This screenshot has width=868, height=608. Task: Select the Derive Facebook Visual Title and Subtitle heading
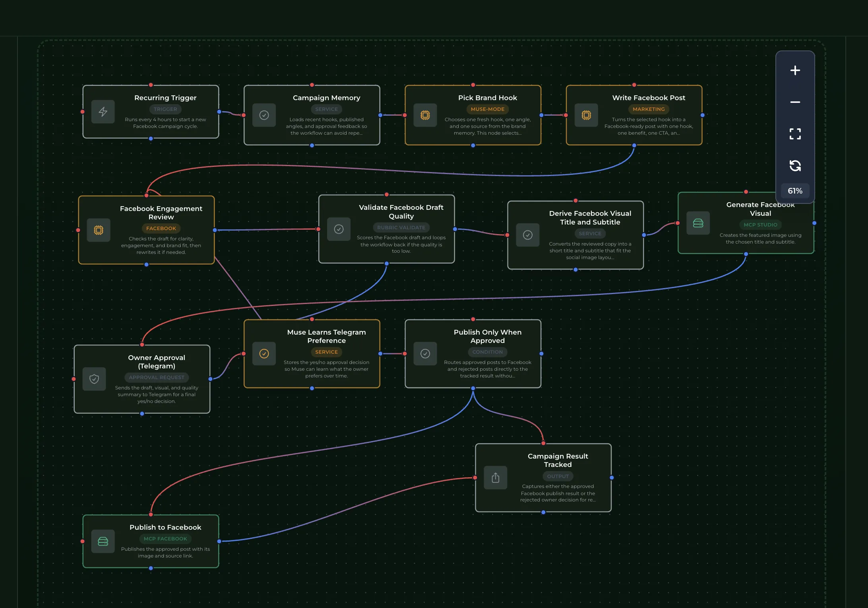point(590,218)
